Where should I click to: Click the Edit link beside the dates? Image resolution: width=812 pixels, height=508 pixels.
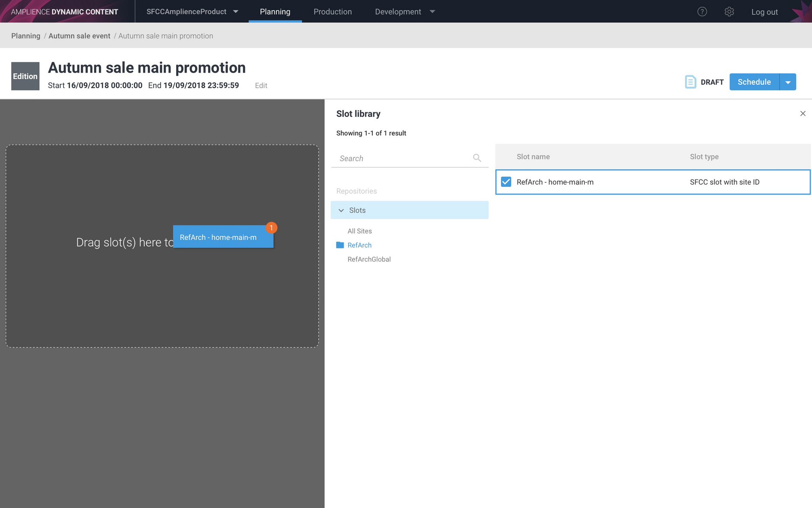tap(261, 86)
